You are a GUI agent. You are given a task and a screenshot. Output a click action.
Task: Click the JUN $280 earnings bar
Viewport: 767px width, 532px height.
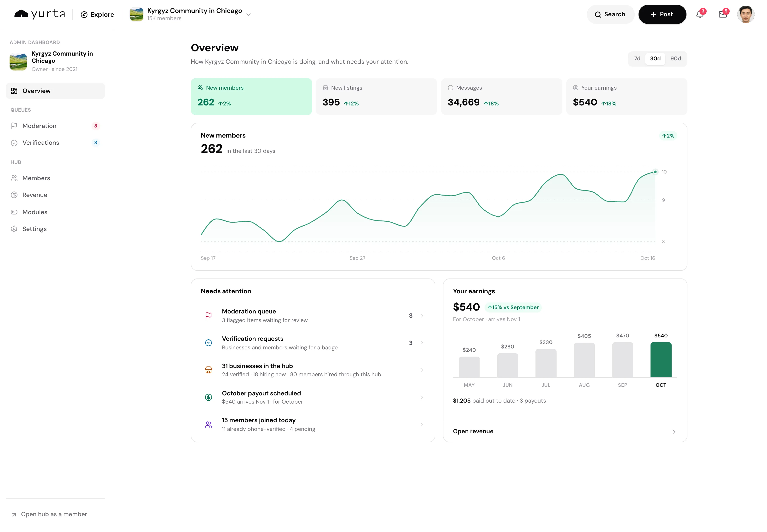(x=507, y=365)
